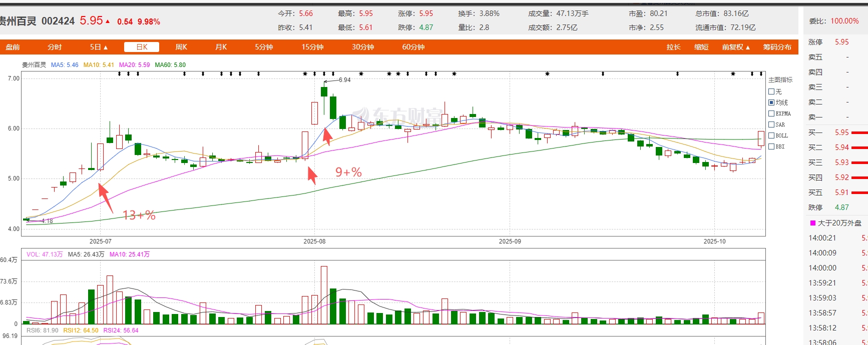Screen dimensions: 868x345
Task: Switch to the 盘前 tab
Action: 13,47
